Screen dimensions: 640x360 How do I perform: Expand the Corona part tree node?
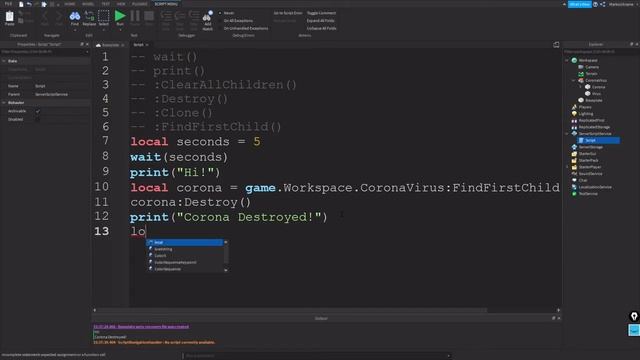[580, 87]
